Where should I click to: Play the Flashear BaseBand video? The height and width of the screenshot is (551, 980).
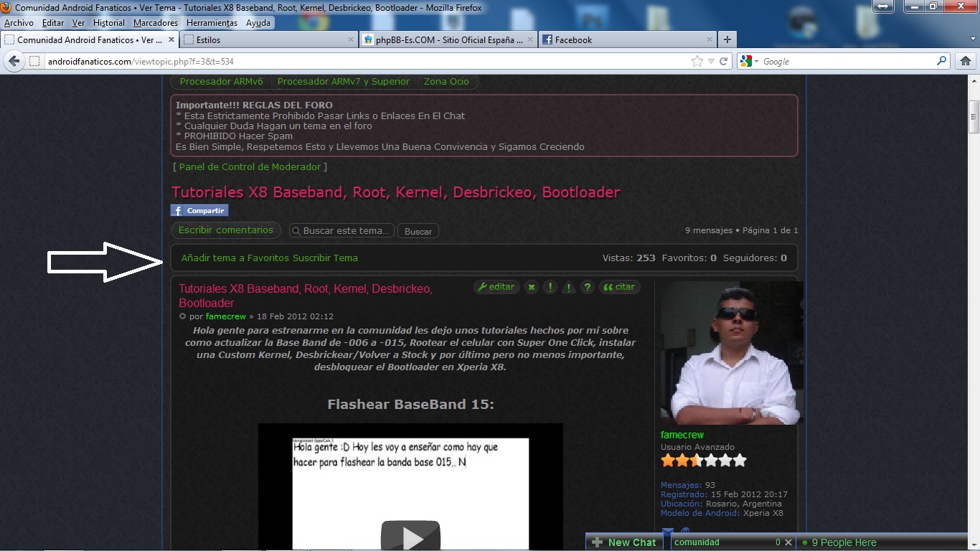[410, 536]
